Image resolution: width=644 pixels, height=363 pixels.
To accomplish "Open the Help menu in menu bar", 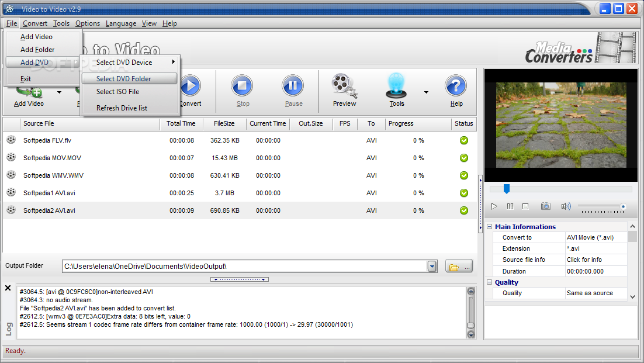I will (169, 23).
